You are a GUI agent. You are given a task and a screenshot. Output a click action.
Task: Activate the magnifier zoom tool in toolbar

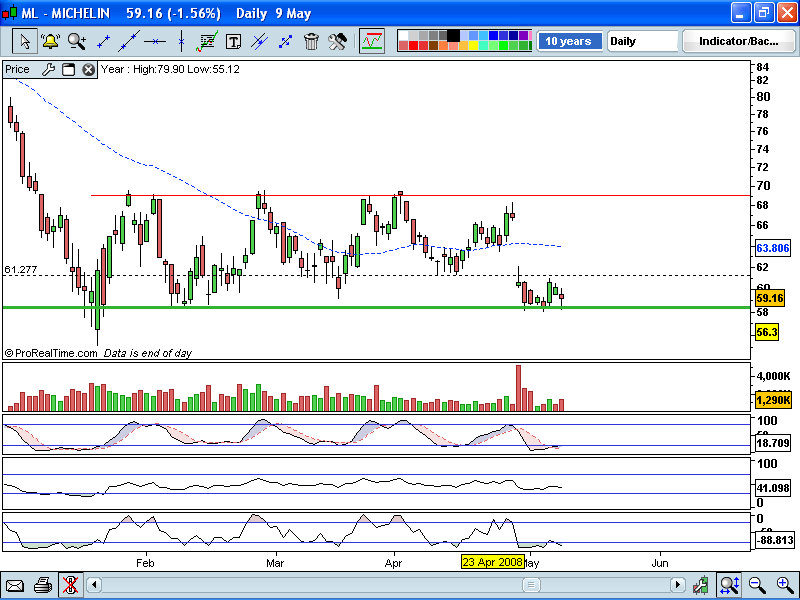pyautogui.click(x=77, y=41)
